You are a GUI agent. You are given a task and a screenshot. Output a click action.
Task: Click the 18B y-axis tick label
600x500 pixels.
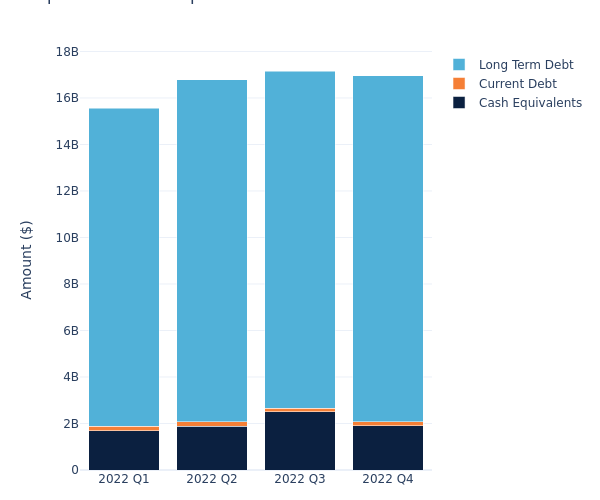[x=67, y=52]
